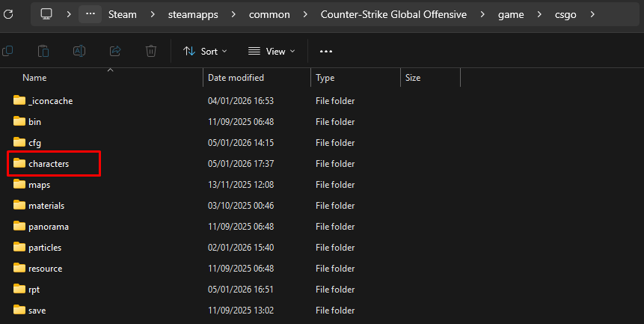Select the cfg folder row

pos(36,142)
